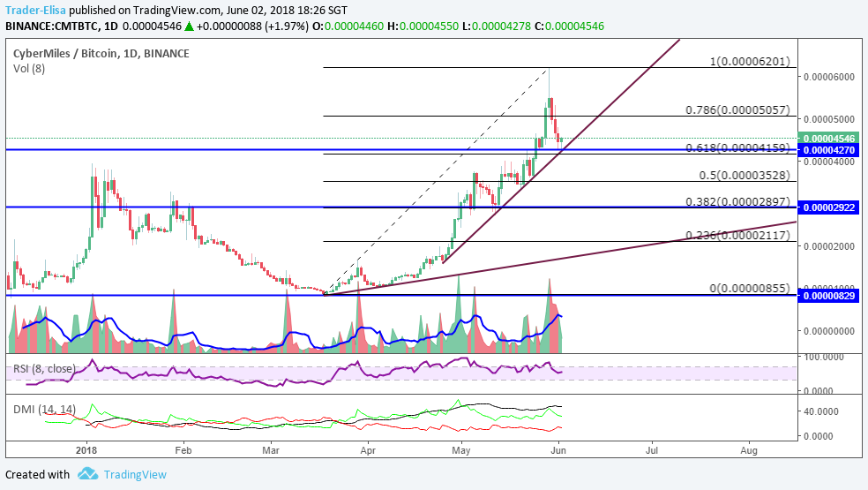Click the Jul date axis label

coord(652,450)
